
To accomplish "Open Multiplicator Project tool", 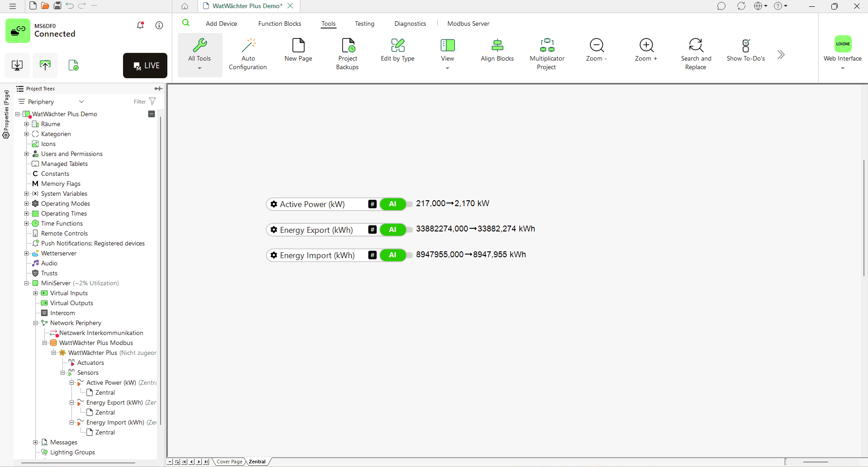I will pyautogui.click(x=547, y=54).
